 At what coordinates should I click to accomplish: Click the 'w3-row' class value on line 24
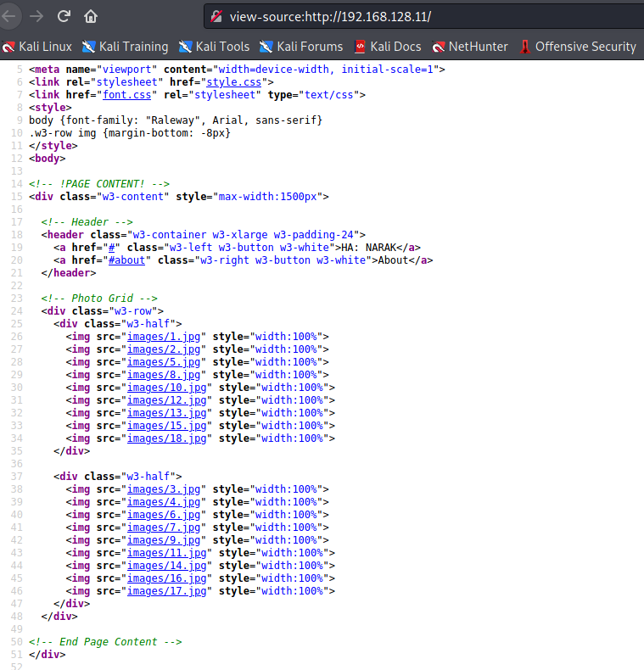pos(133,311)
